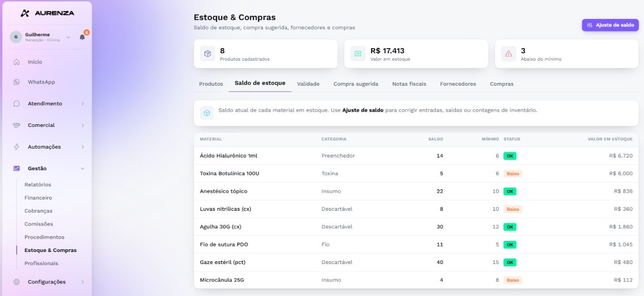Screen dimensions: 644x296
Task: Click the cube icon in the info banner
Action: 207,113
